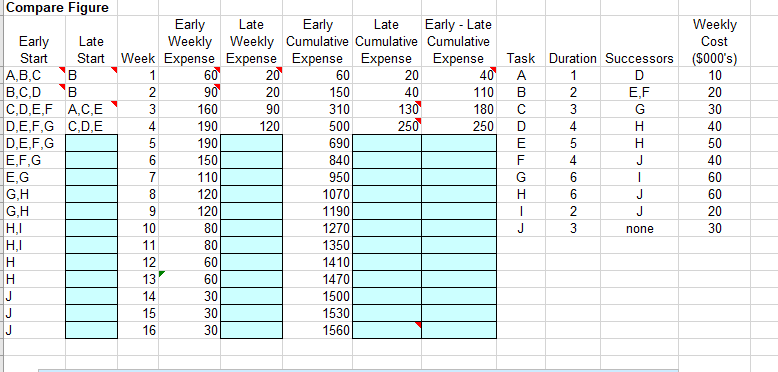The image size is (778, 372).
Task: Select 'Early Weekly Expense' header cell
Action: click(x=190, y=41)
